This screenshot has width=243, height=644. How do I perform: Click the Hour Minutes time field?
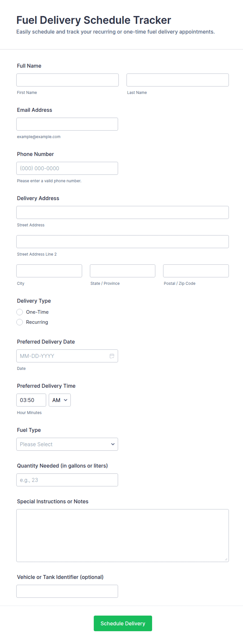(31, 400)
